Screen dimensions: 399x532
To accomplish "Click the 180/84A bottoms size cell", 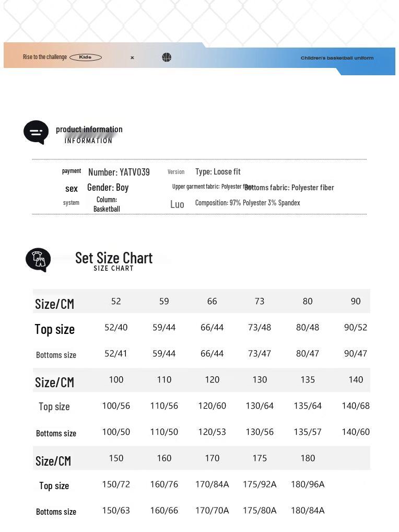I will pos(308,511).
